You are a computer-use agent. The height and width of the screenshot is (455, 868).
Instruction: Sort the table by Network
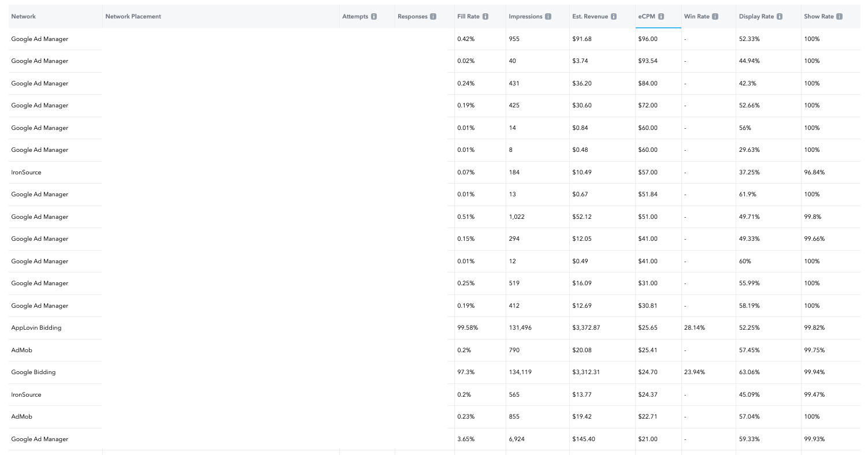(x=24, y=16)
